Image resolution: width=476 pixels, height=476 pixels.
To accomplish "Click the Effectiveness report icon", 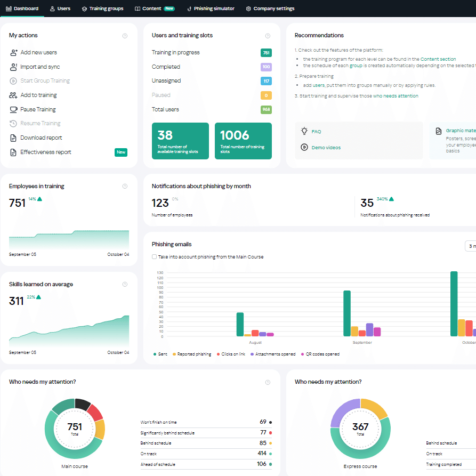I will [13, 152].
